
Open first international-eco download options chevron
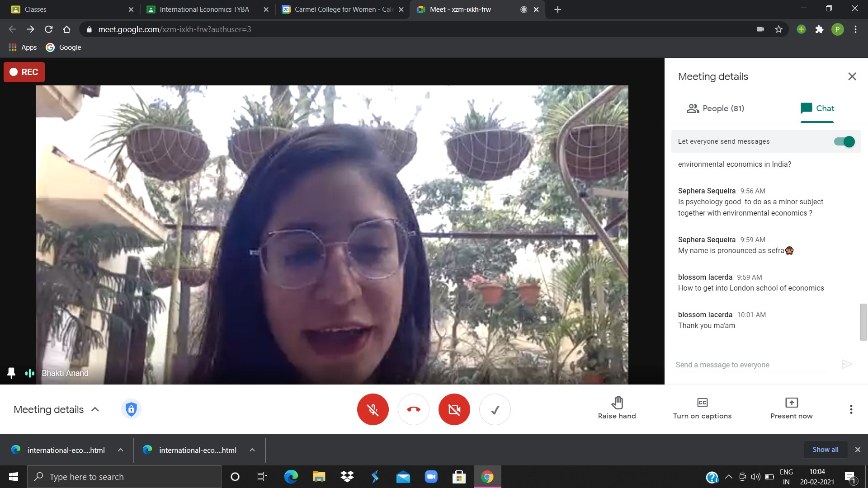(x=120, y=450)
